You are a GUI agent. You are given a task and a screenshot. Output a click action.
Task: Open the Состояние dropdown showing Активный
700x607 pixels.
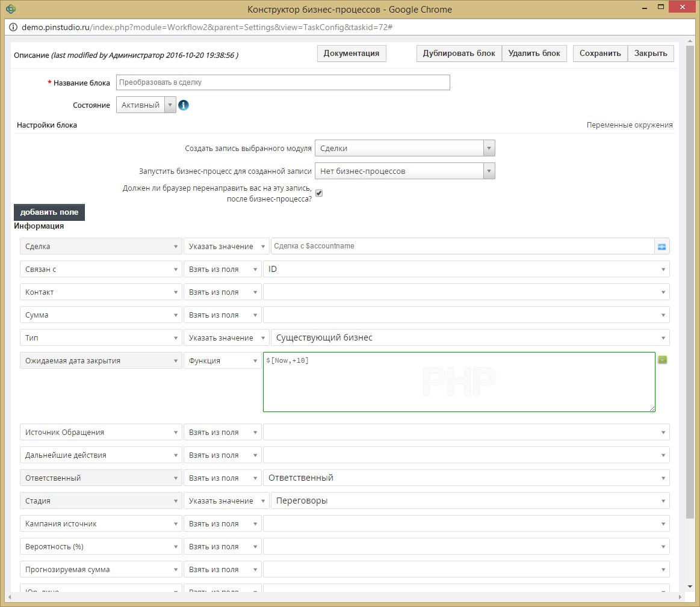[146, 105]
